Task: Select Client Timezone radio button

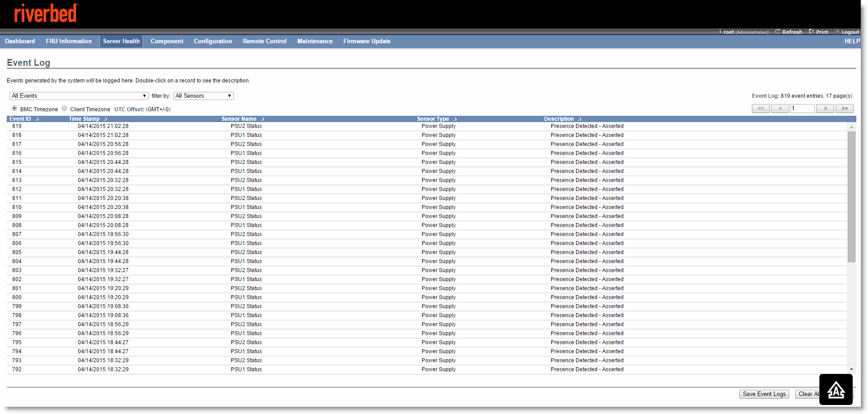Action: pos(64,109)
